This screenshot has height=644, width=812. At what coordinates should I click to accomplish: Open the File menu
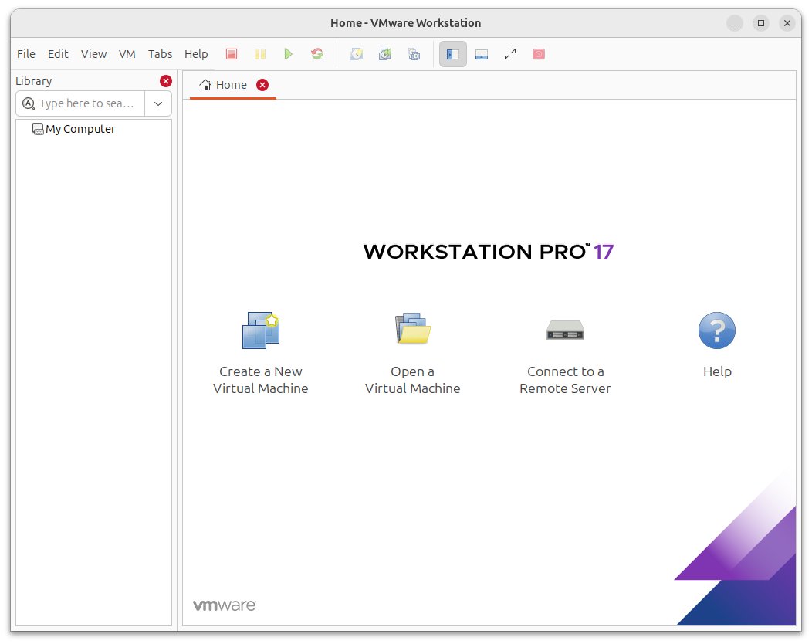pyautogui.click(x=26, y=53)
